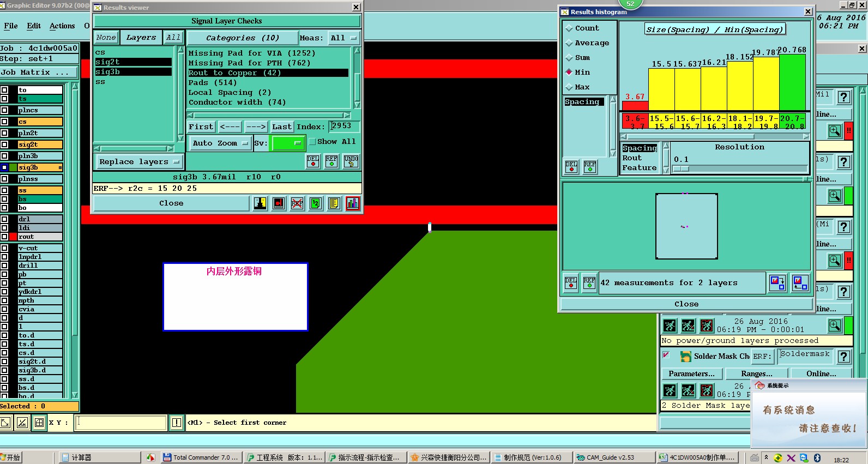
Task: Click the Index input field
Action: click(x=345, y=126)
